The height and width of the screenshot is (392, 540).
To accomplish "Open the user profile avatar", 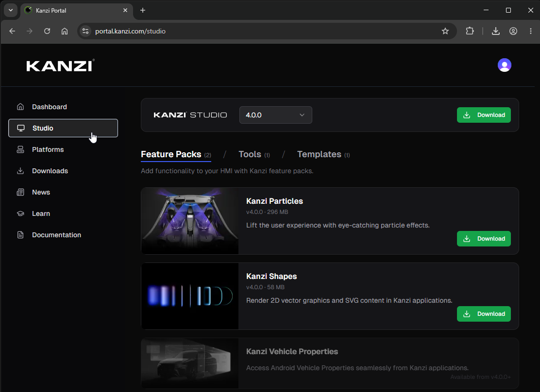I will [x=504, y=65].
